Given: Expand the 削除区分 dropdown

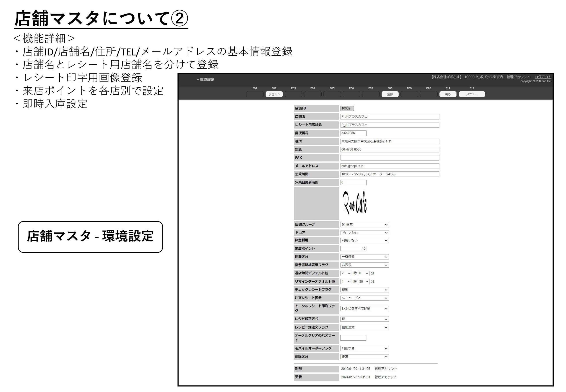Looking at the screenshot, I should (x=364, y=357).
